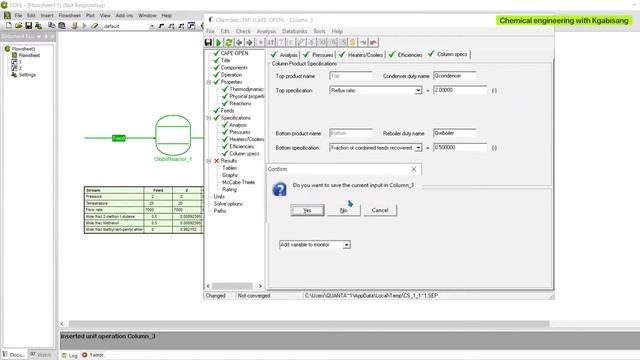640x360 pixels.
Task: Open the Add variable to monitor dropdown
Action: pos(346,245)
